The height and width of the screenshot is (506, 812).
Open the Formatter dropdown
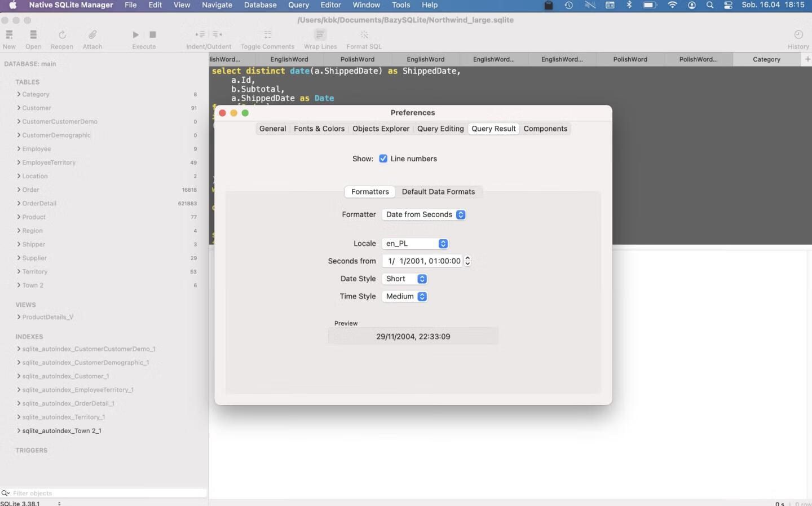coord(423,215)
